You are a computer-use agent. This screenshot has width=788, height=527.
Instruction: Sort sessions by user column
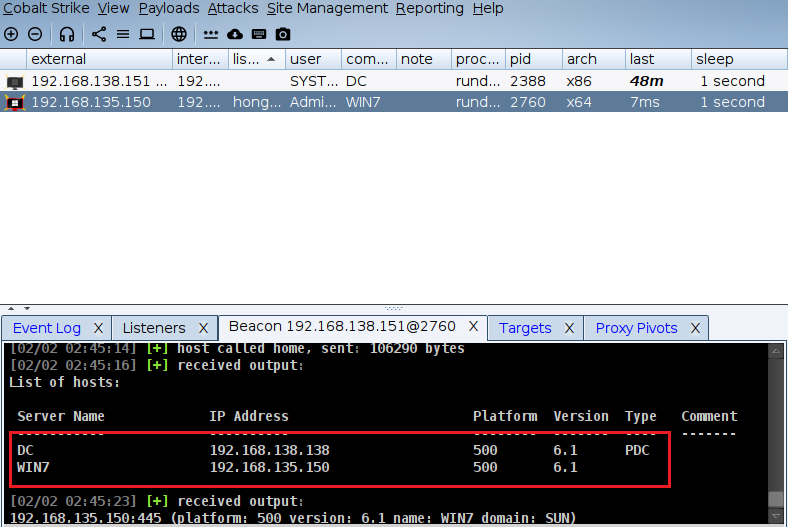click(313, 59)
